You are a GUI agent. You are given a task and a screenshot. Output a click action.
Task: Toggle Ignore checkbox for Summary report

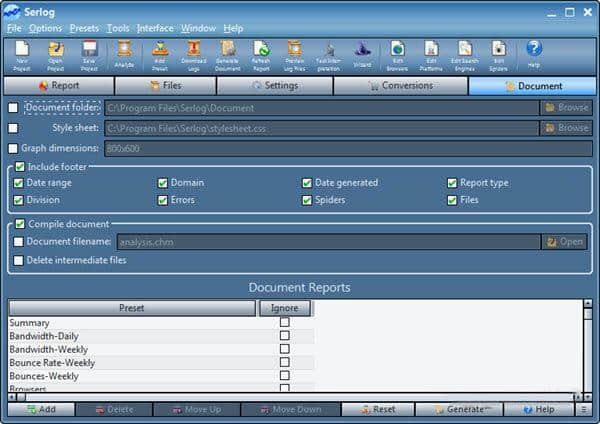point(285,323)
